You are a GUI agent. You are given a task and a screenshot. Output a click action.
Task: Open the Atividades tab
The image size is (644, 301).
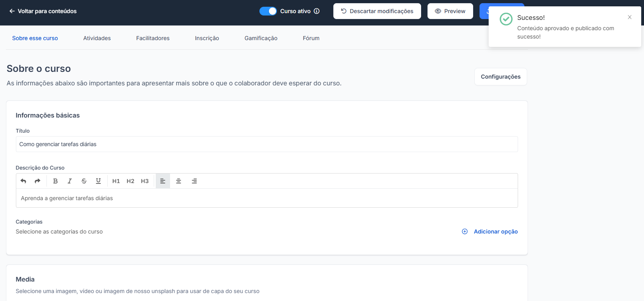97,38
